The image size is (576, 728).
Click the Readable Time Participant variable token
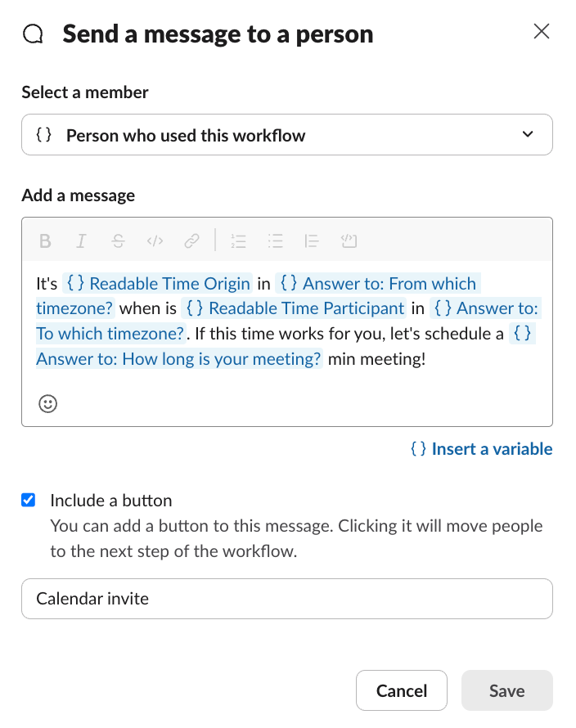coord(296,308)
